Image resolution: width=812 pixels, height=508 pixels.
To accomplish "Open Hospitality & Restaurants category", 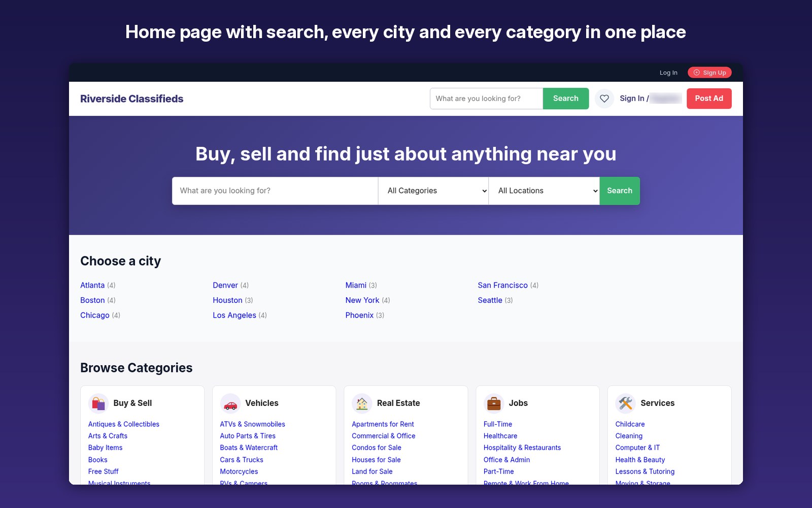I will [522, 448].
